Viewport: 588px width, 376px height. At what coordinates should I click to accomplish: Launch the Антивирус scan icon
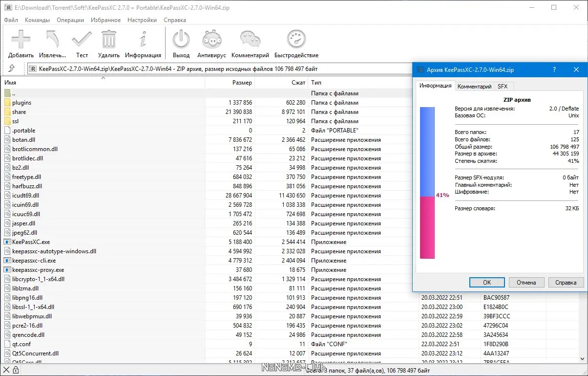click(x=211, y=40)
